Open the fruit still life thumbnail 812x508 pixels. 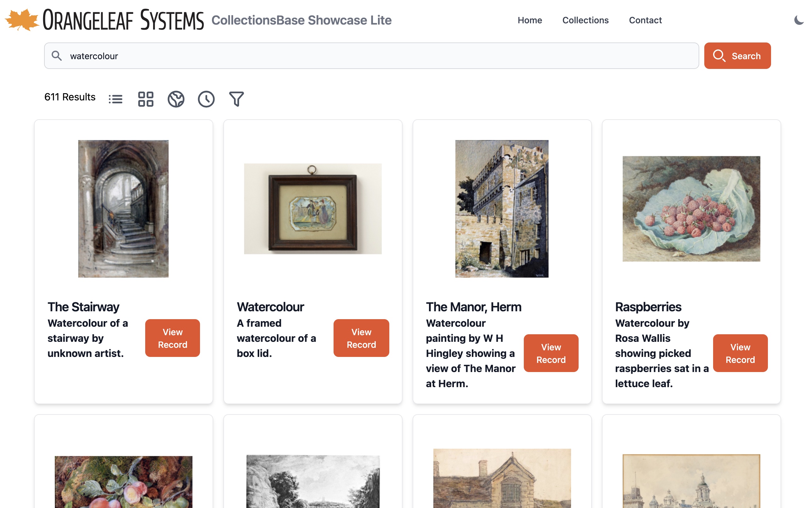[123, 482]
